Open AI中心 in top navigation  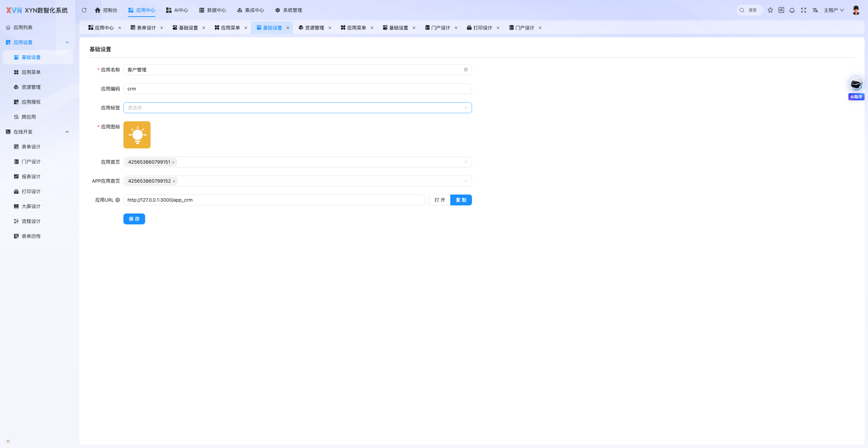tap(177, 10)
